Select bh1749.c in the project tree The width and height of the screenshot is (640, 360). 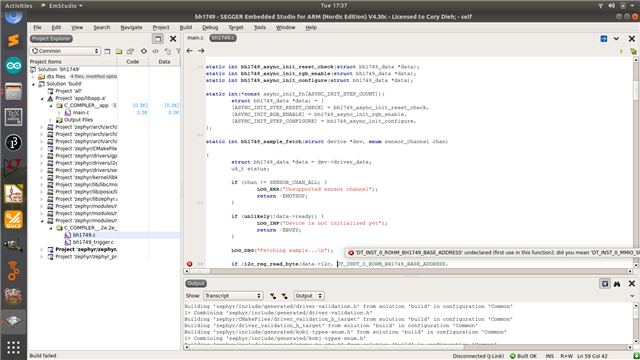[x=84, y=235]
